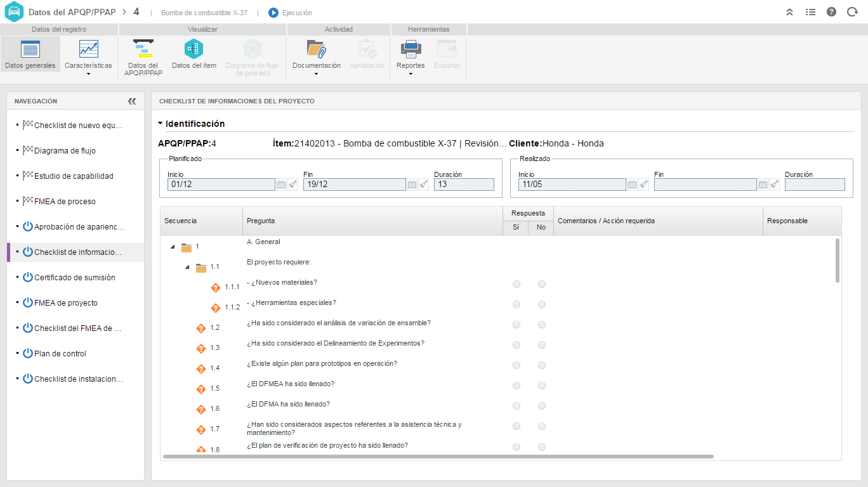This screenshot has height=487, width=868.
Task: Collapse the toolbar with double-chevron icon
Action: pyautogui.click(x=789, y=12)
